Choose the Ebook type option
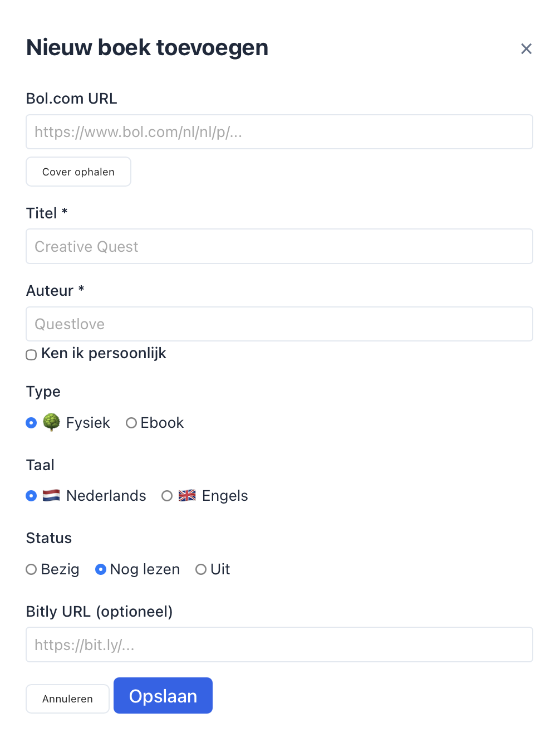The width and height of the screenshot is (560, 742). tap(131, 423)
